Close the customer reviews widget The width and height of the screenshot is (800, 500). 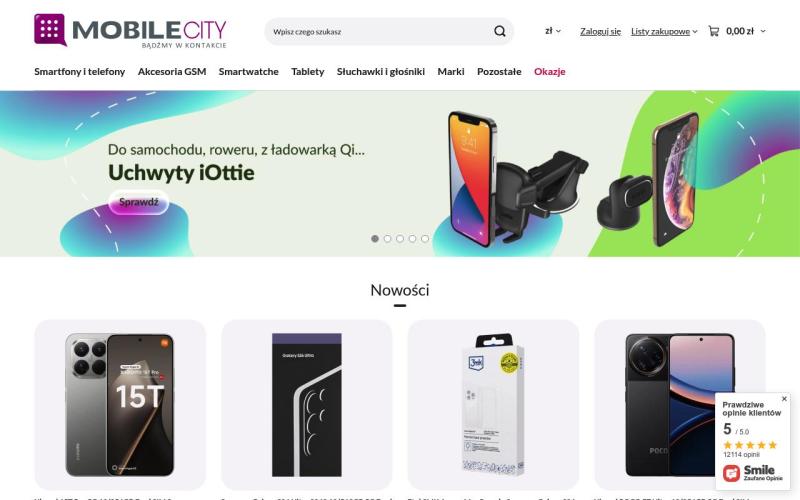tap(784, 398)
